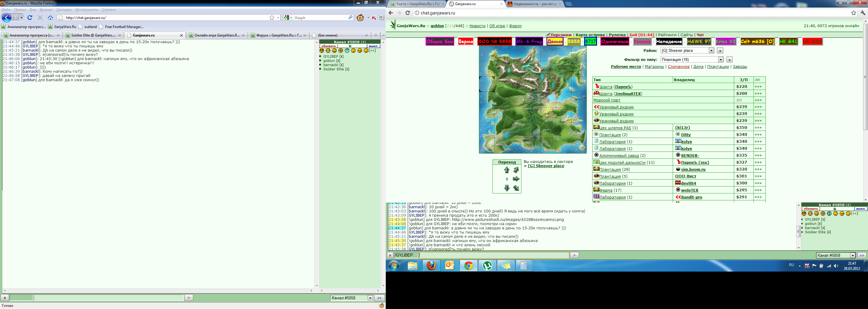Screen dimensions: 868x309
Task: Click the Chrome bookmark star icon
Action: pos(854,13)
